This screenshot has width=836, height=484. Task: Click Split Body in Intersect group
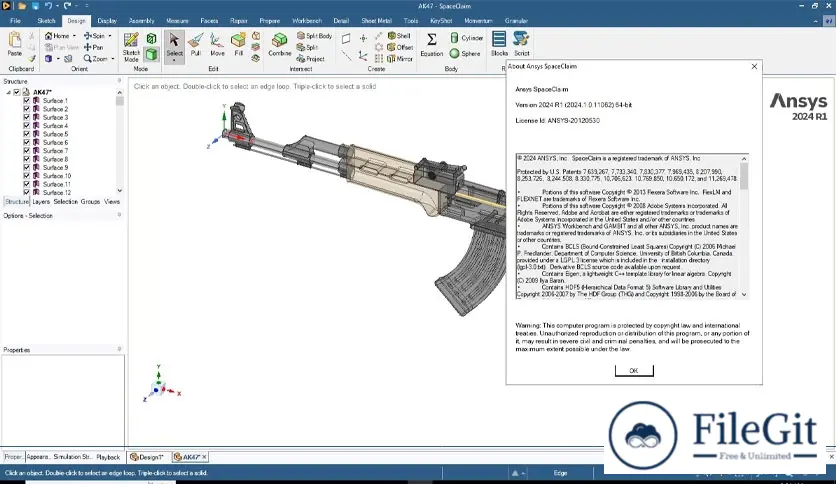(x=315, y=36)
